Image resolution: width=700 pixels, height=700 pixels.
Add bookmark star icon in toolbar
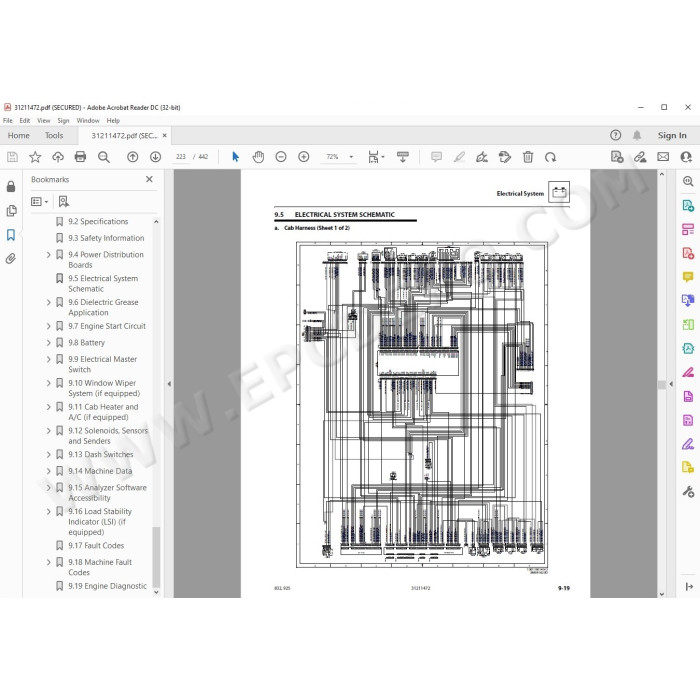click(x=35, y=157)
